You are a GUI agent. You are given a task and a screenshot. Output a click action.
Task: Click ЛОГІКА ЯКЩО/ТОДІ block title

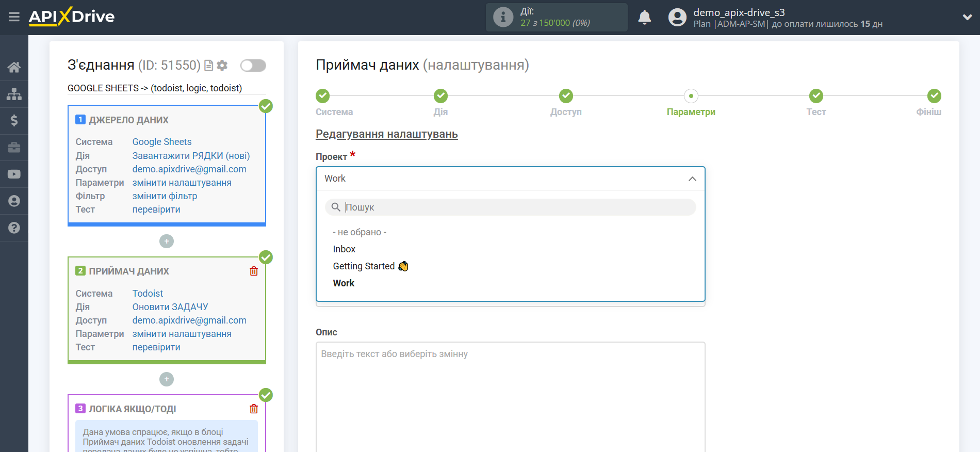[133, 409]
